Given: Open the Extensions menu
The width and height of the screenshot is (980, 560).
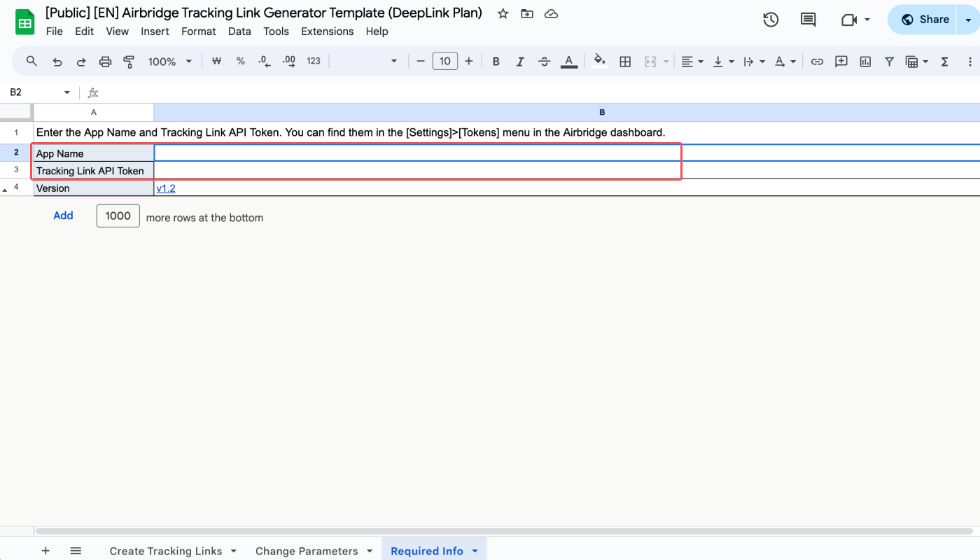Looking at the screenshot, I should click(x=328, y=31).
